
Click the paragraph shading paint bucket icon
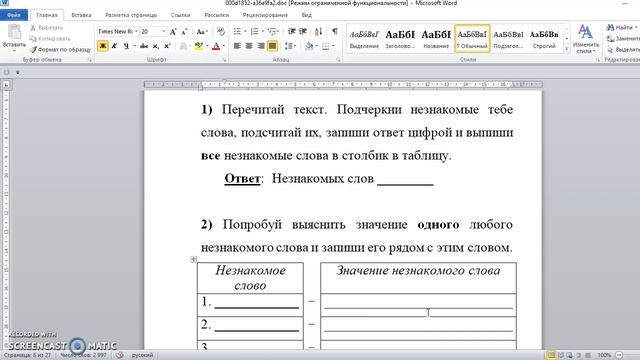(x=309, y=46)
